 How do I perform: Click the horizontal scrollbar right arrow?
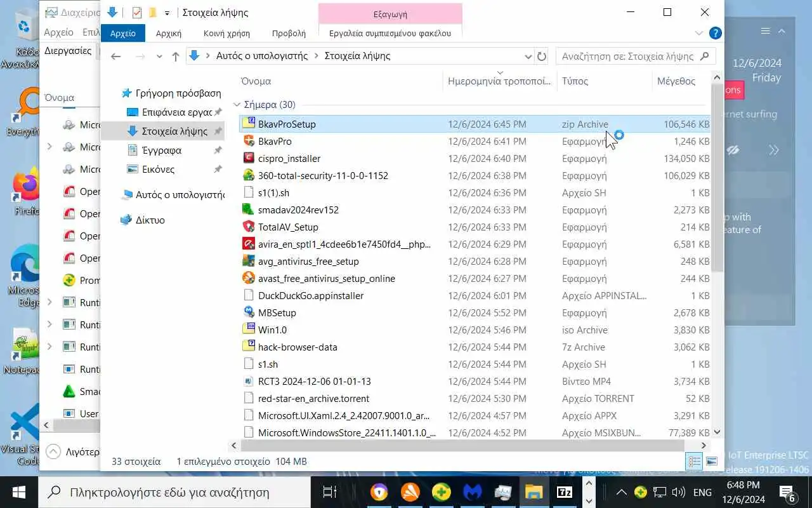pos(704,446)
